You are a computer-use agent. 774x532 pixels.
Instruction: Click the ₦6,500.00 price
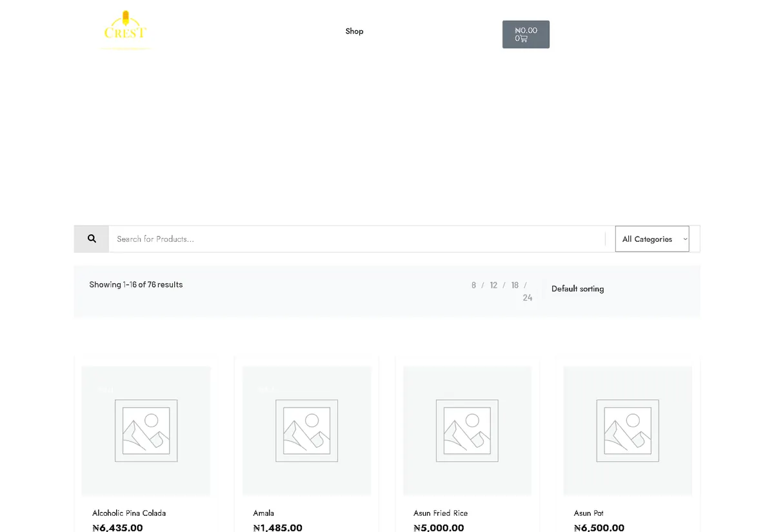[x=599, y=527]
